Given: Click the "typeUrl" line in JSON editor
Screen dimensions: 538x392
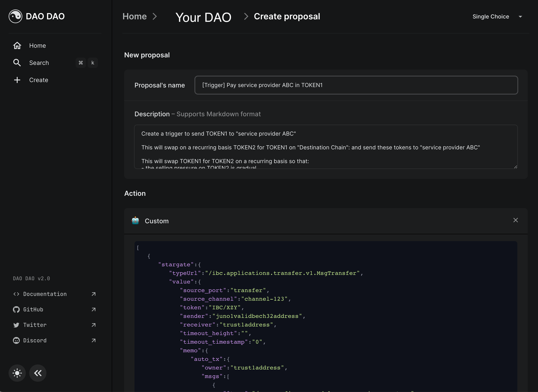Looking at the screenshot, I should coord(266,273).
